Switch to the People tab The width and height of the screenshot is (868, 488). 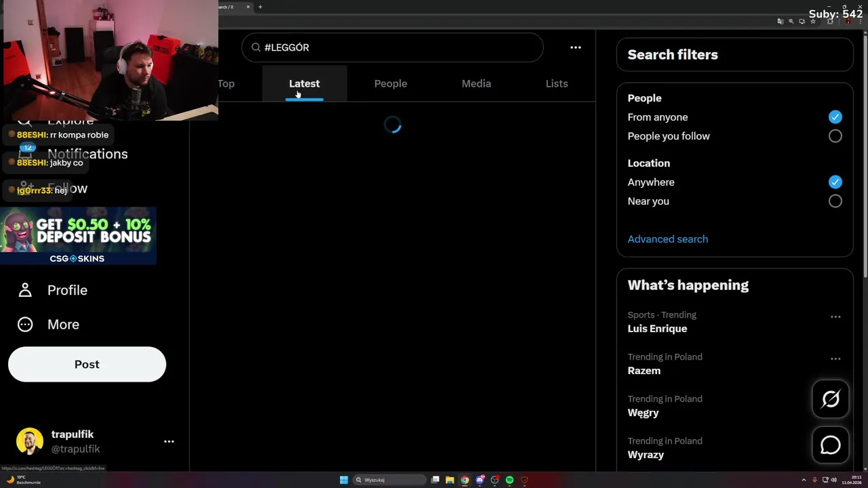[x=391, y=83]
